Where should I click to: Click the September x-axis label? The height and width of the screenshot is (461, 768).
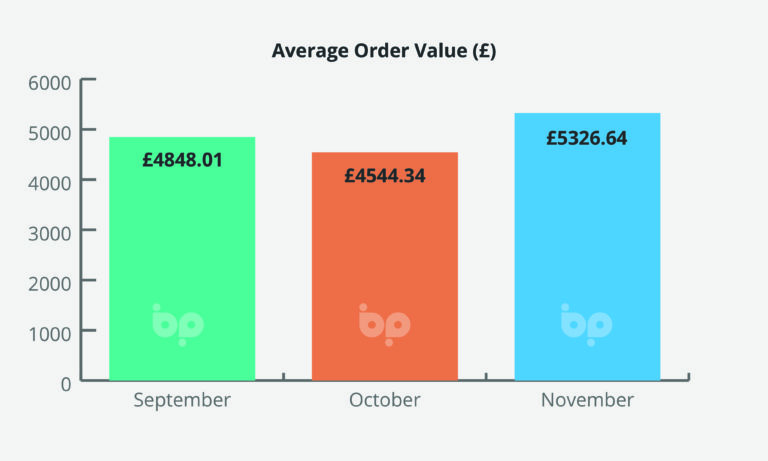182,400
